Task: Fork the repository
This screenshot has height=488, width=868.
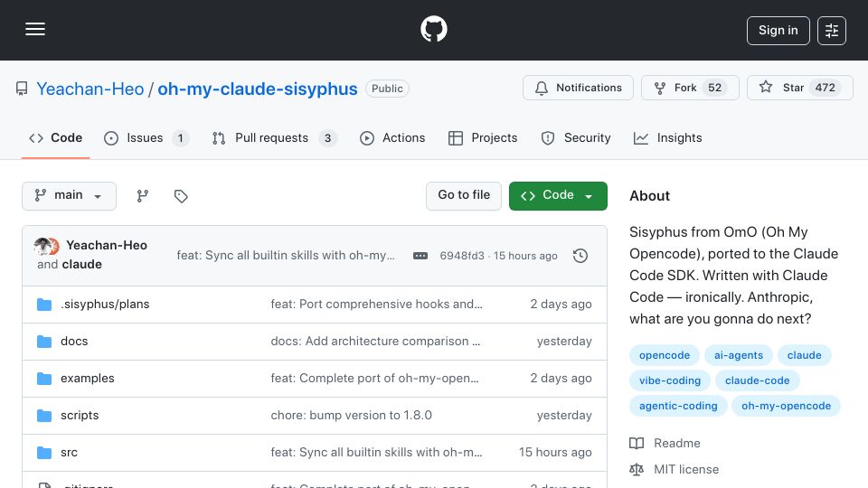Action: point(690,88)
